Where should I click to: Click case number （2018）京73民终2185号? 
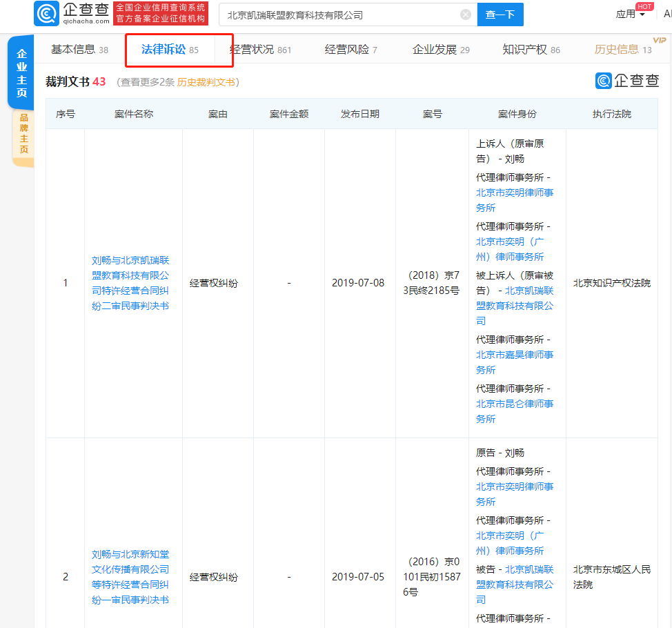coord(432,283)
